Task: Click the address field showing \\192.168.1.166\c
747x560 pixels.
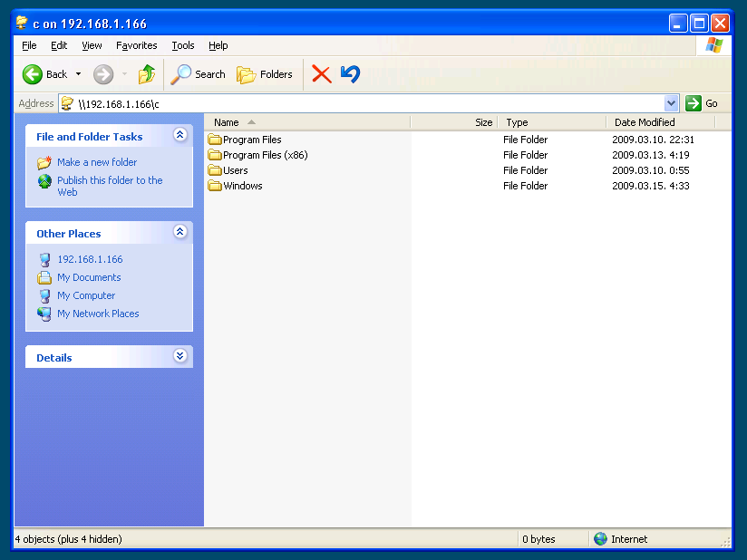Action: click(363, 103)
